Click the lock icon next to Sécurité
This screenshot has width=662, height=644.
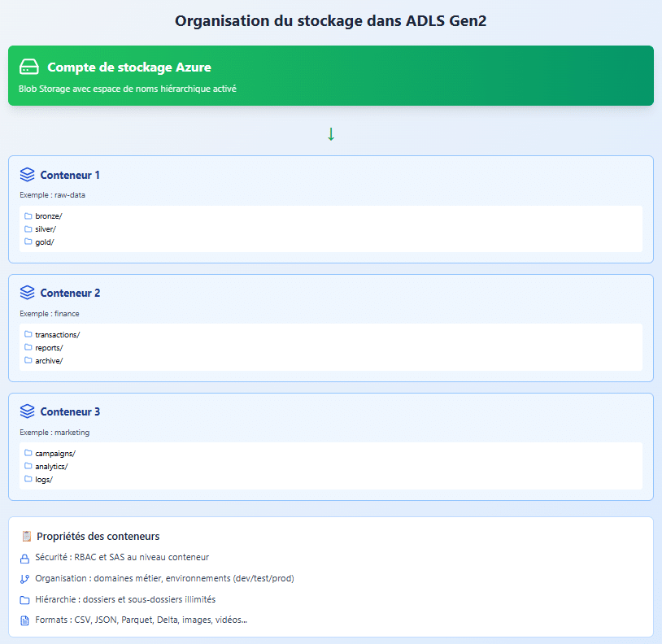(x=24, y=558)
